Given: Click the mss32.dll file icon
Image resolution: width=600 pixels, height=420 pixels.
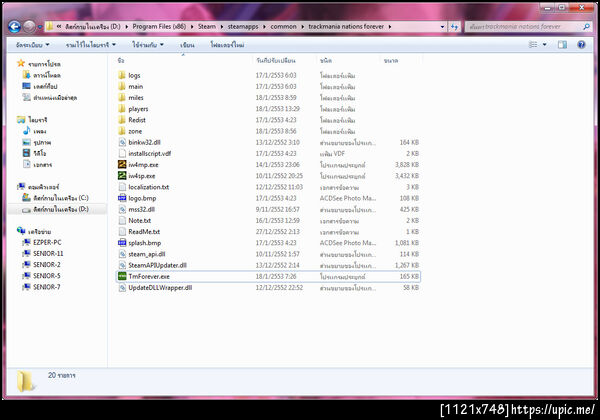Looking at the screenshot, I should (x=122, y=209).
